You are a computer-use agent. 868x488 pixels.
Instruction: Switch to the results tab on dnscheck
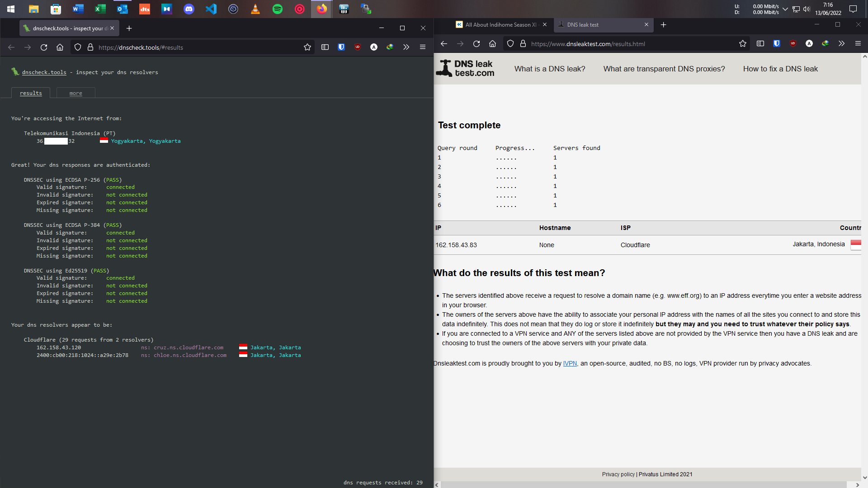[31, 93]
